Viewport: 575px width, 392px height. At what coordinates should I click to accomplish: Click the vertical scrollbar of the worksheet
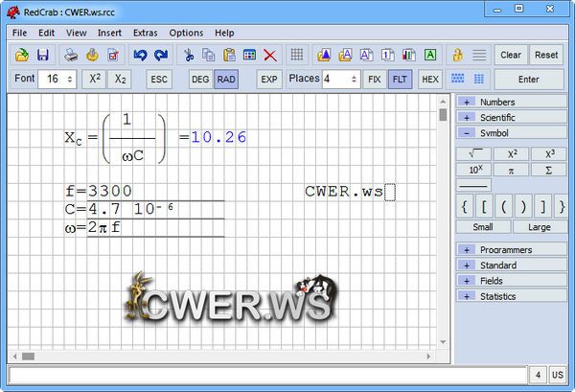coord(443,230)
